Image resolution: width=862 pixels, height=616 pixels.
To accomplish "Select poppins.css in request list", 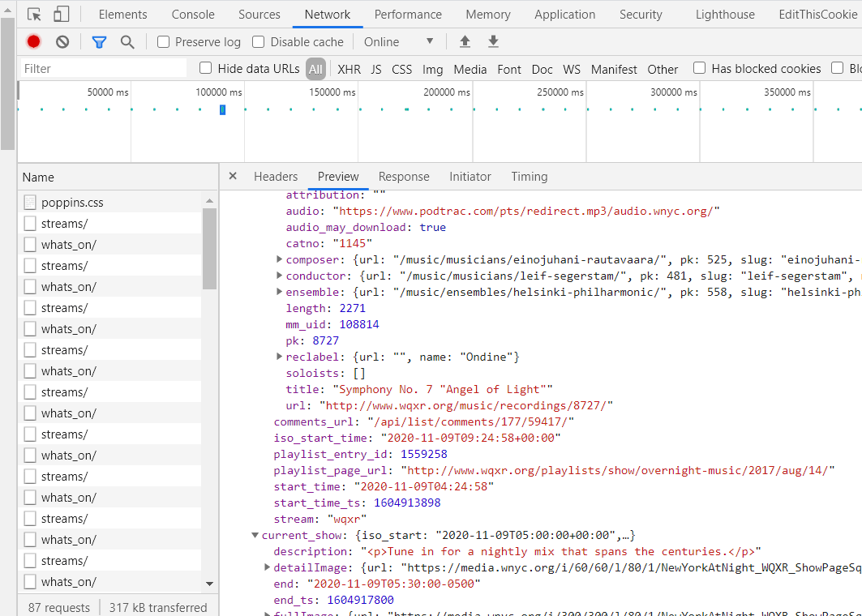I will (x=72, y=203).
